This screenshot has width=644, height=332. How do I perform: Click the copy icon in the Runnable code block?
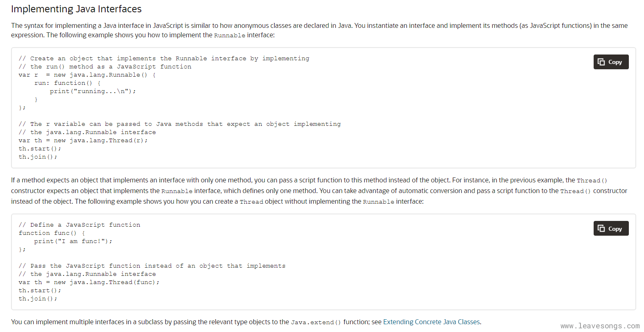tap(601, 62)
